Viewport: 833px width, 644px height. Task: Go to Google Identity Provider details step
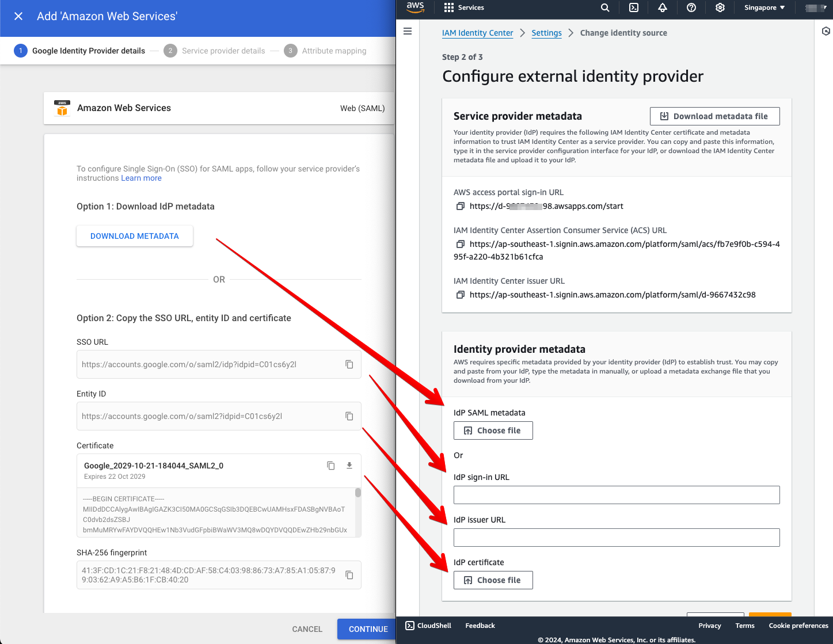pyautogui.click(x=79, y=51)
